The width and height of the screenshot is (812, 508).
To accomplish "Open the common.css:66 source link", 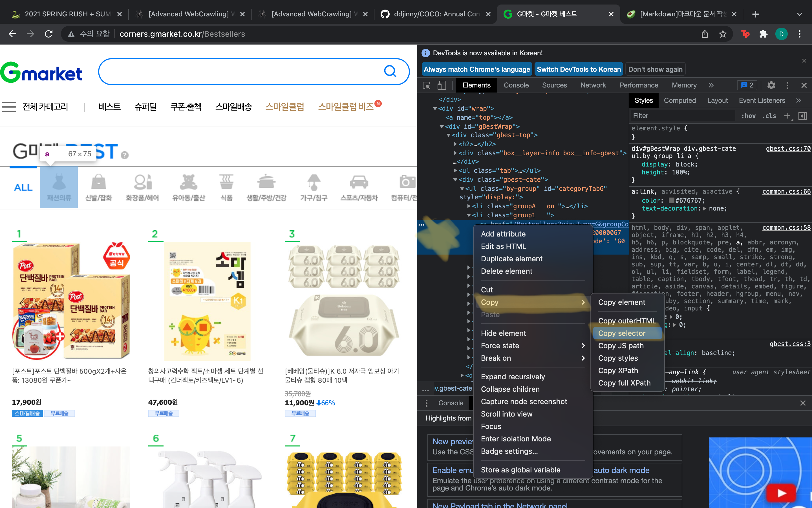I will point(786,192).
